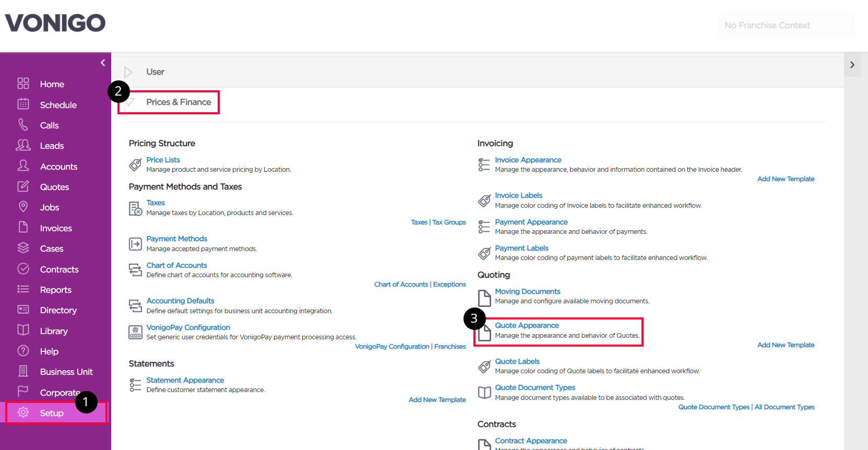This screenshot has height=450, width=868.
Task: Click the Vonigo logo
Action: point(55,23)
